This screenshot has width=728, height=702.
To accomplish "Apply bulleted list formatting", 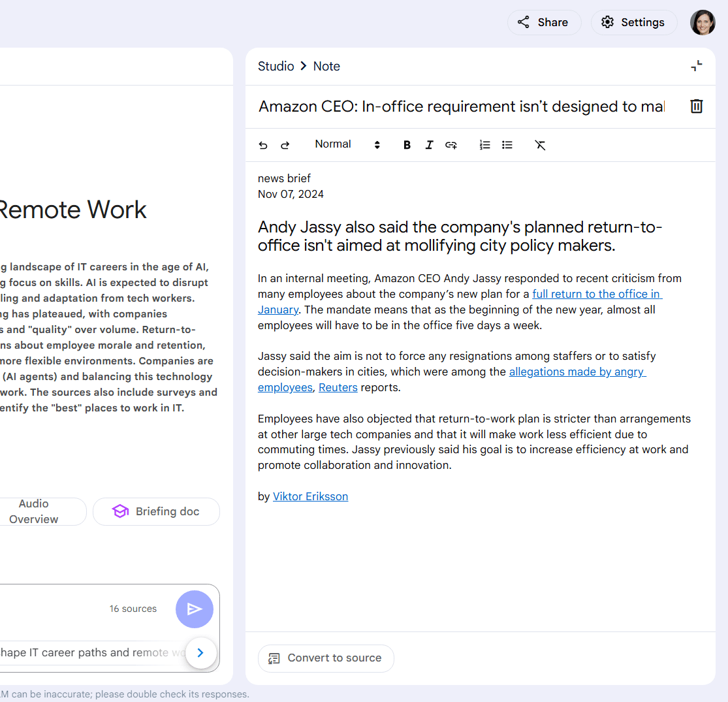I will coord(507,145).
